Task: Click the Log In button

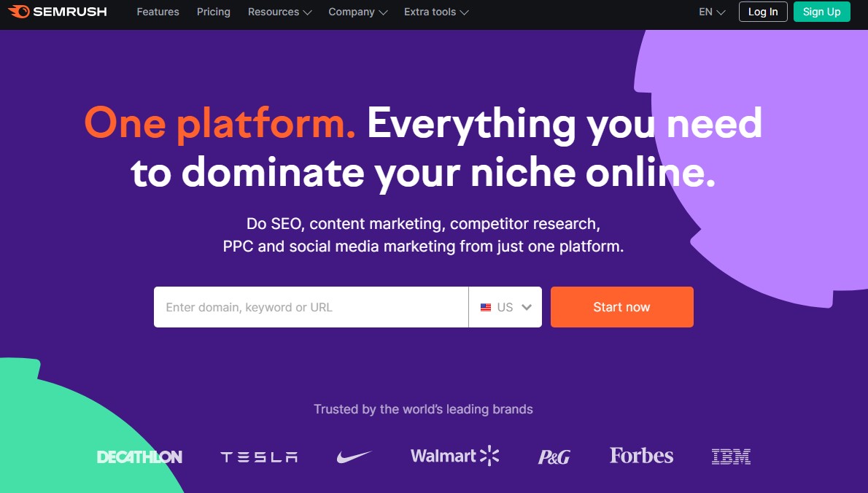Action: pyautogui.click(x=762, y=12)
